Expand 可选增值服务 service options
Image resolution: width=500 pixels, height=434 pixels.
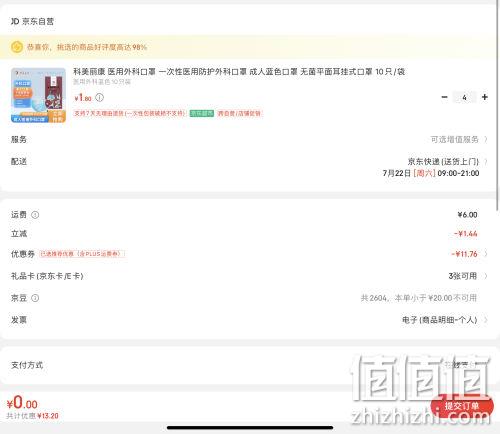[459, 139]
